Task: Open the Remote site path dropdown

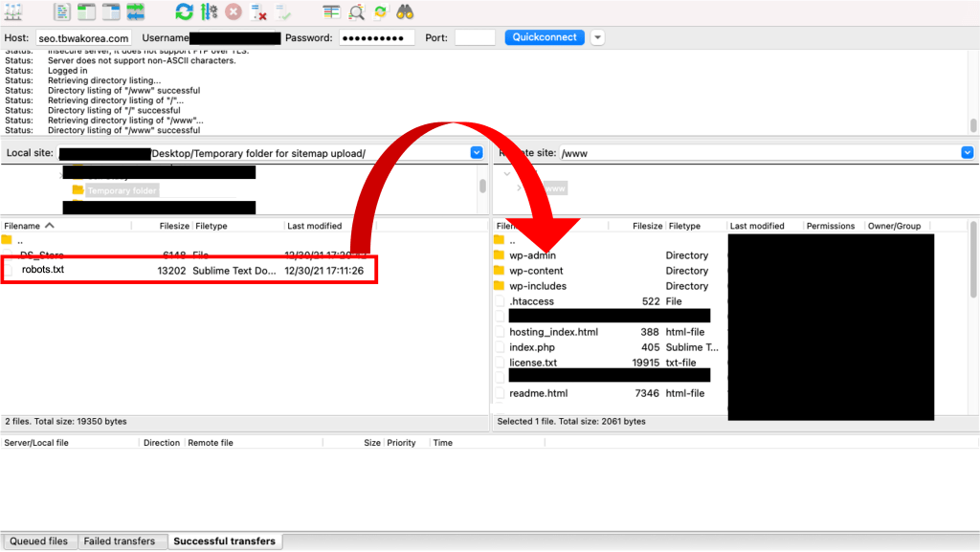Action: 967,153
